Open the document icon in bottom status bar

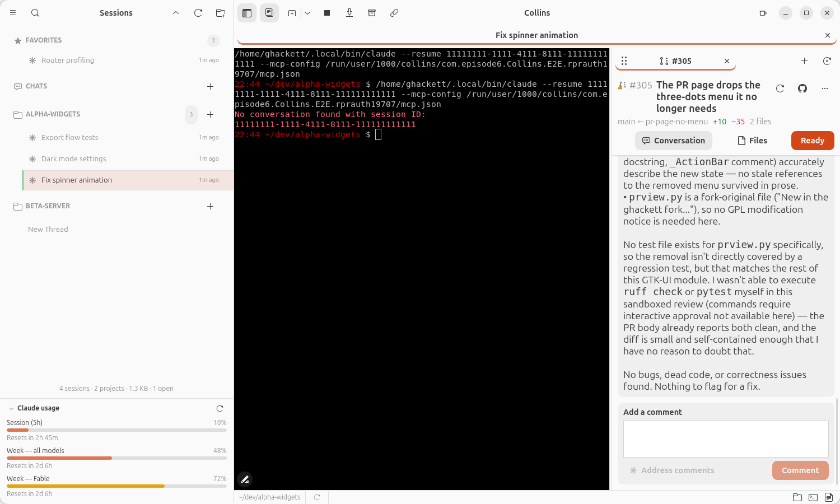pos(829,497)
